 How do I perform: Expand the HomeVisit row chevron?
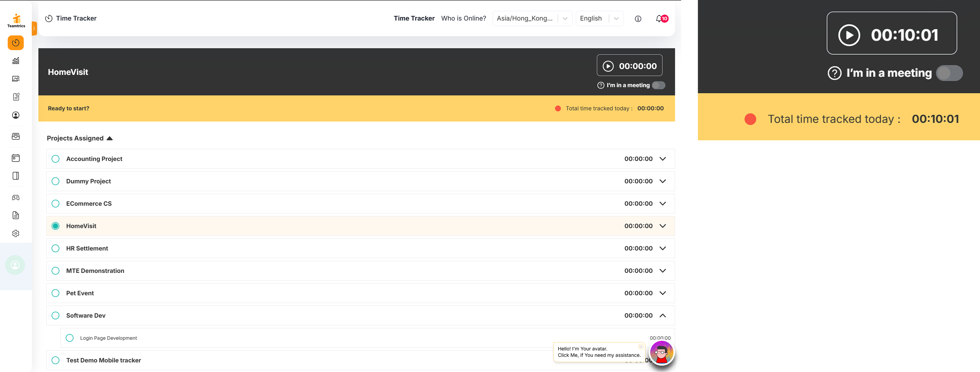click(663, 226)
